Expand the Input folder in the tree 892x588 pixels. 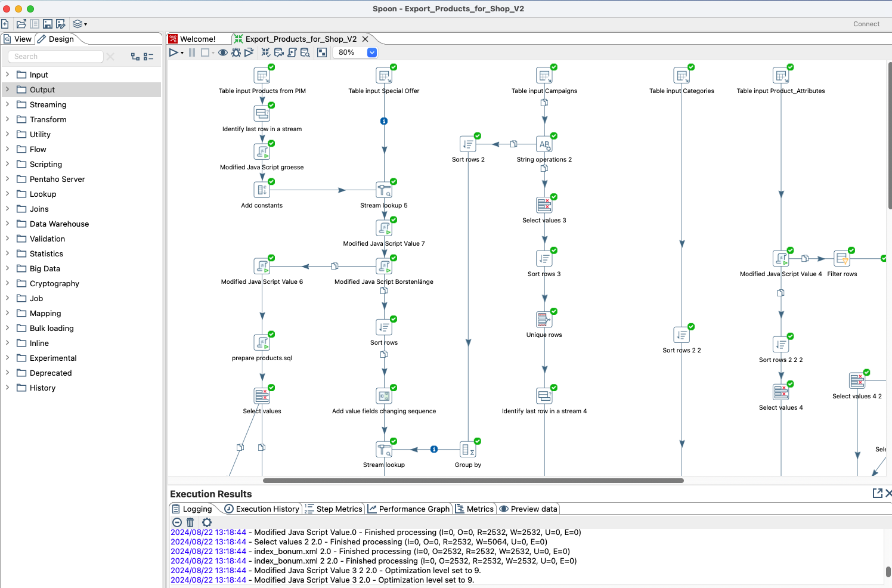coord(7,75)
